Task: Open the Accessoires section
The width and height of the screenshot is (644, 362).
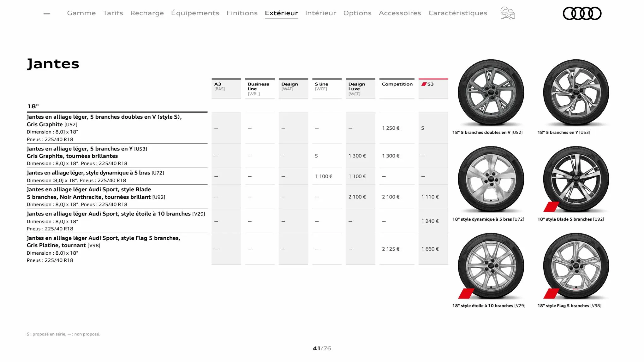Action: (400, 13)
